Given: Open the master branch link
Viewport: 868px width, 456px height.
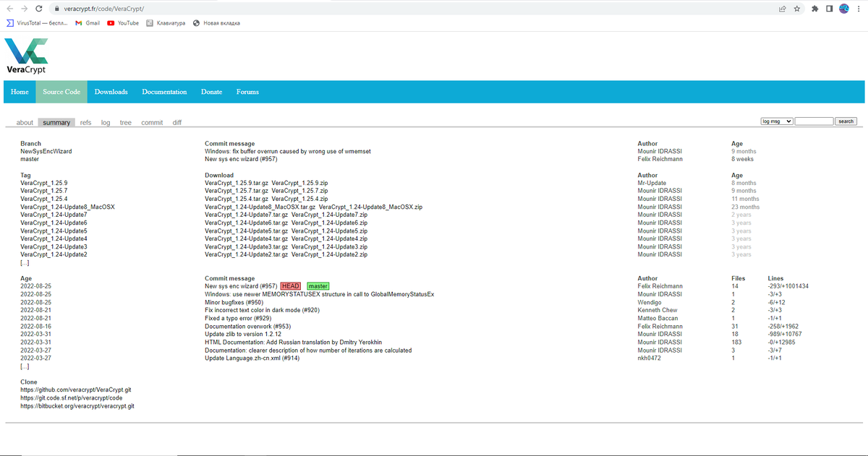Looking at the screenshot, I should pyautogui.click(x=30, y=159).
